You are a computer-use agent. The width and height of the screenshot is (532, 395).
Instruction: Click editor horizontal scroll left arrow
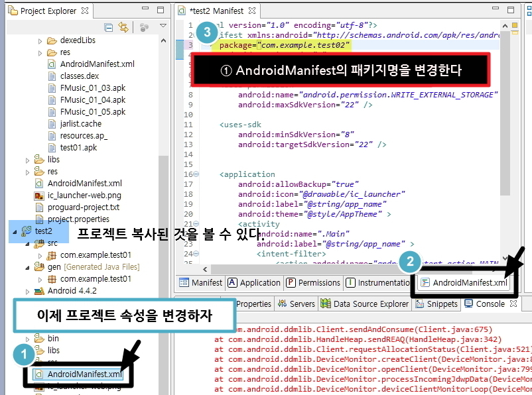click(x=205, y=270)
